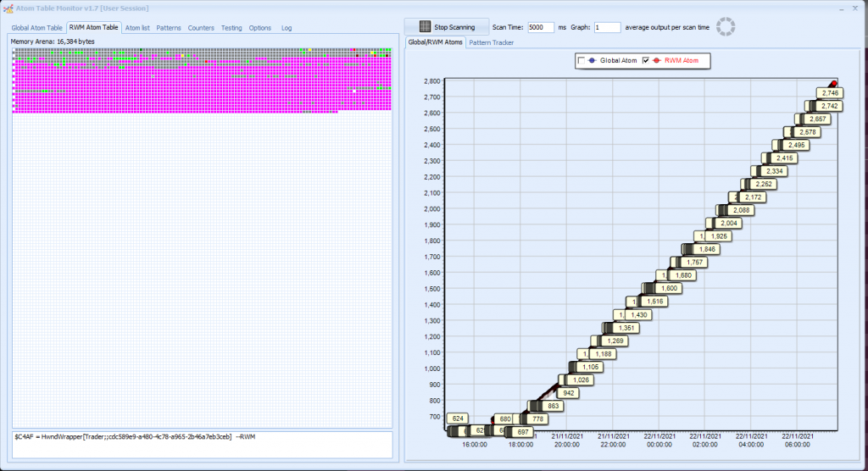
Task: Click the Memory Arena 16,384 bytes label
Action: [x=53, y=42]
